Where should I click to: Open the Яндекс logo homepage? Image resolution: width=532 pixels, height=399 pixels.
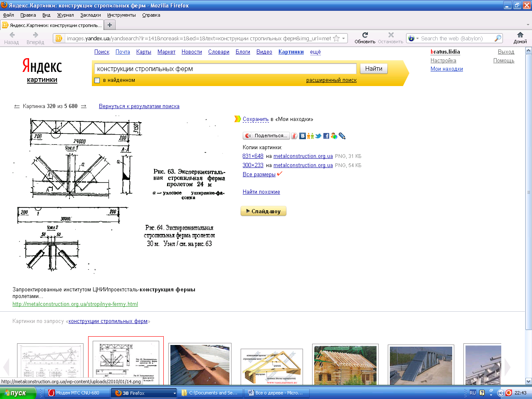point(42,66)
